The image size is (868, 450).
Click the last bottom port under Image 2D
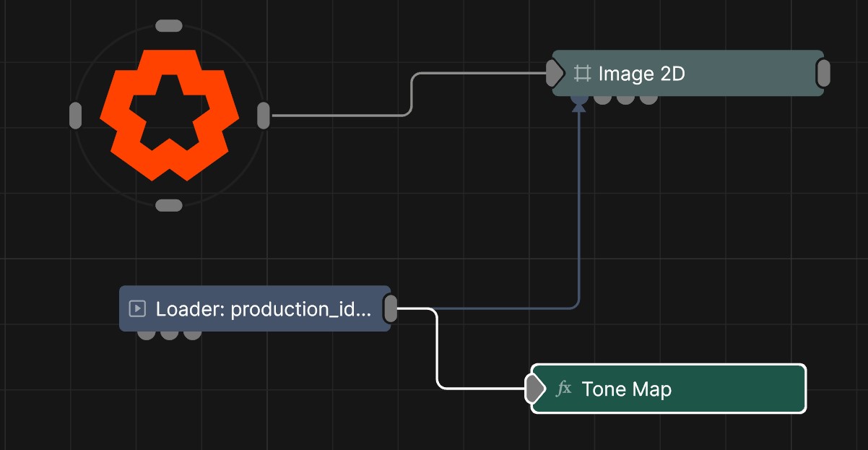coord(648,99)
